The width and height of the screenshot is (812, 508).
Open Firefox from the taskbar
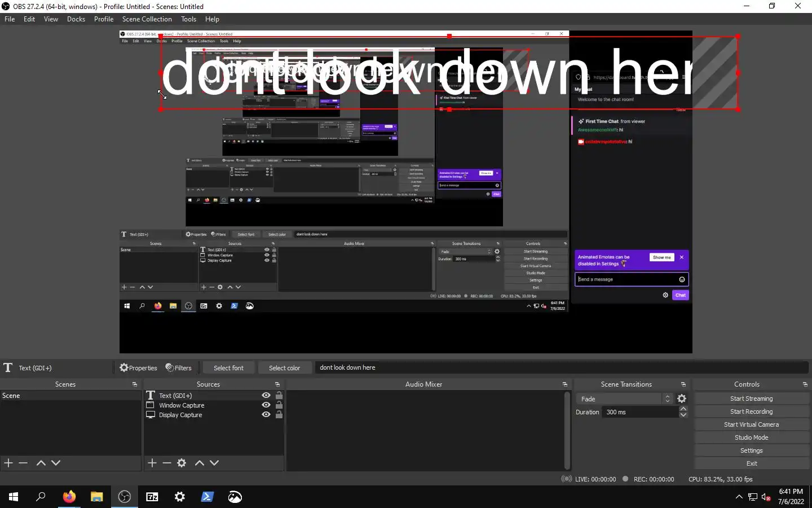tap(69, 497)
